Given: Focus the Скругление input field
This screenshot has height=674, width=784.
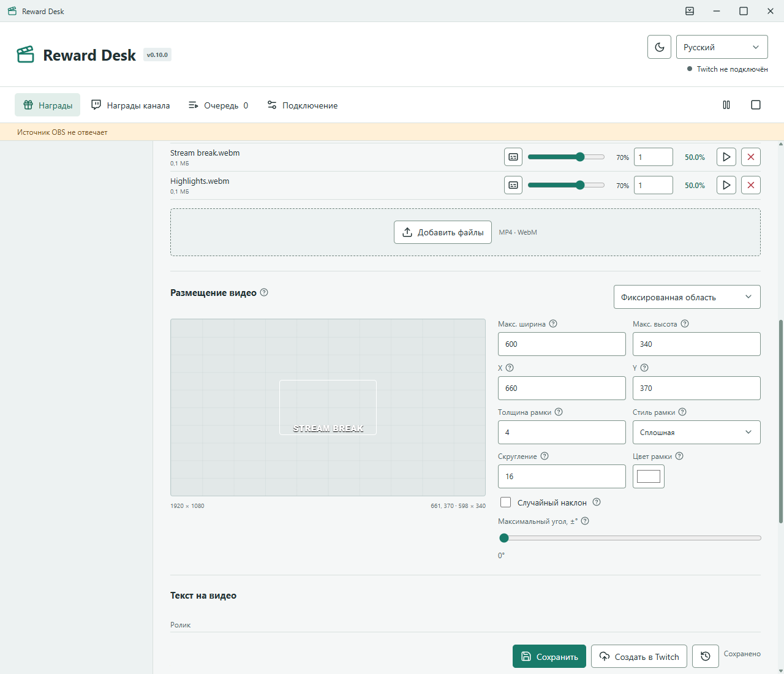Looking at the screenshot, I should click(x=562, y=476).
